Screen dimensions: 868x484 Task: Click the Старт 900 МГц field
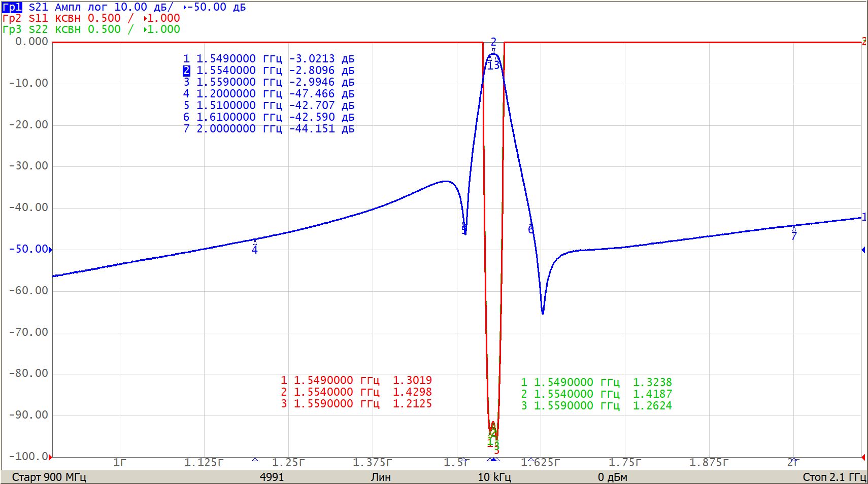[x=49, y=477]
